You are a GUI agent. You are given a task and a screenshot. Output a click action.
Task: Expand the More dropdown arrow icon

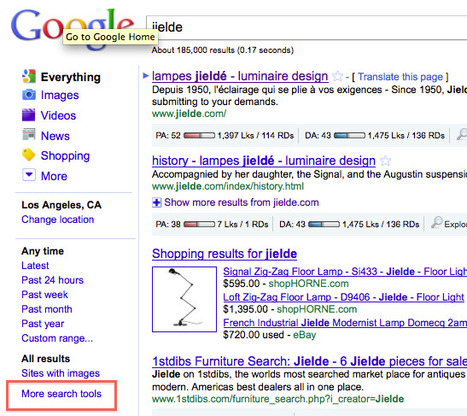[29, 175]
